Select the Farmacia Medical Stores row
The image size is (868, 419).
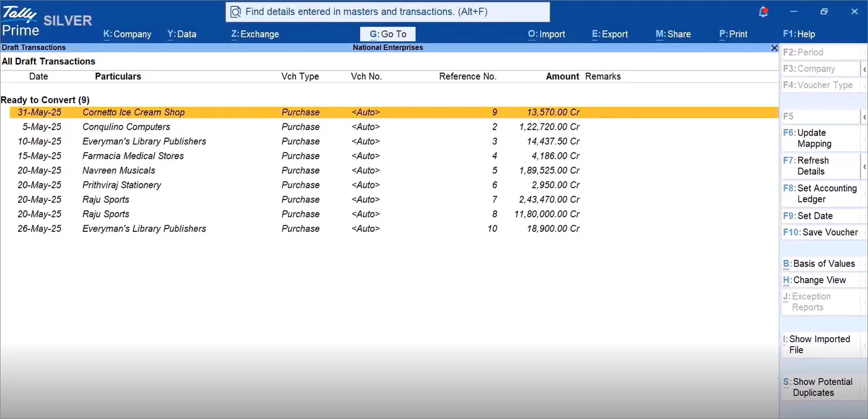click(394, 156)
